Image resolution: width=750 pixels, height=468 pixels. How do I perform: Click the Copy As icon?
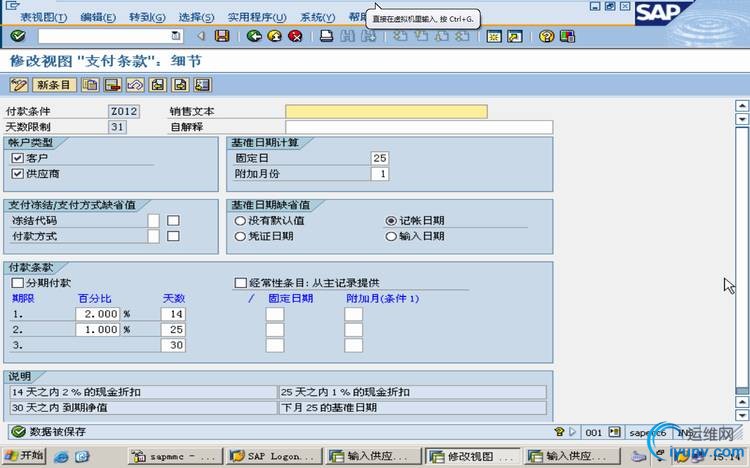click(90, 85)
